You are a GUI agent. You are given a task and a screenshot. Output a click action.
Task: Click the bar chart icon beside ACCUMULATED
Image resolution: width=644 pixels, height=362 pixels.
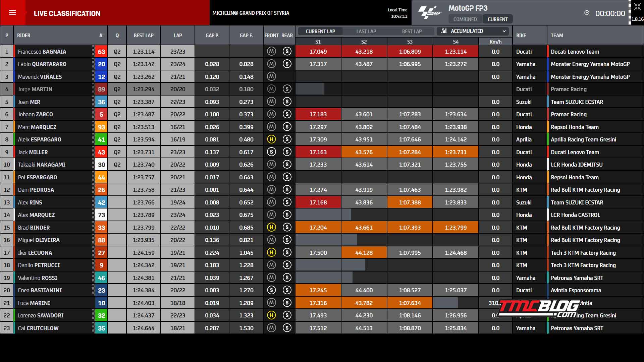tap(444, 31)
